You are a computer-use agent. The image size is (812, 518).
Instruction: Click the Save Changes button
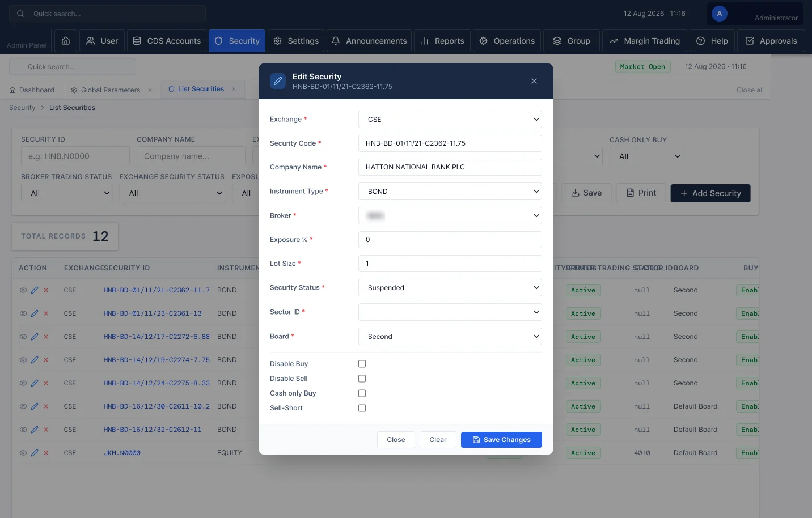[501, 440]
